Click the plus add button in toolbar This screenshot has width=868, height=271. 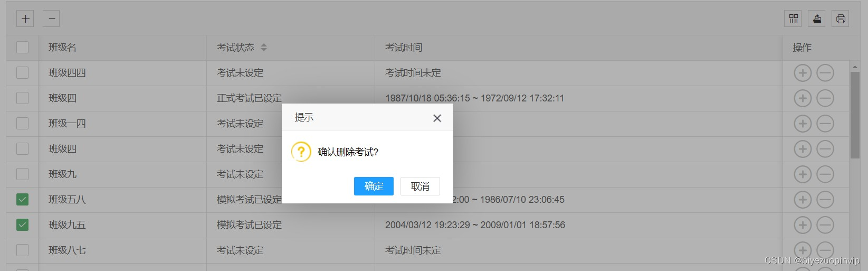(25, 18)
